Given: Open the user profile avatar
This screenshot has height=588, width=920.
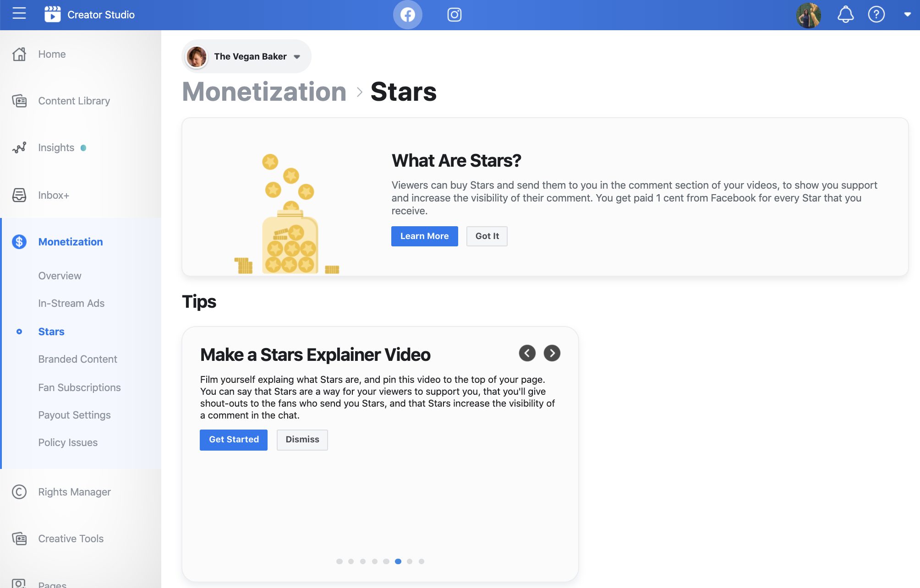Looking at the screenshot, I should pos(809,15).
